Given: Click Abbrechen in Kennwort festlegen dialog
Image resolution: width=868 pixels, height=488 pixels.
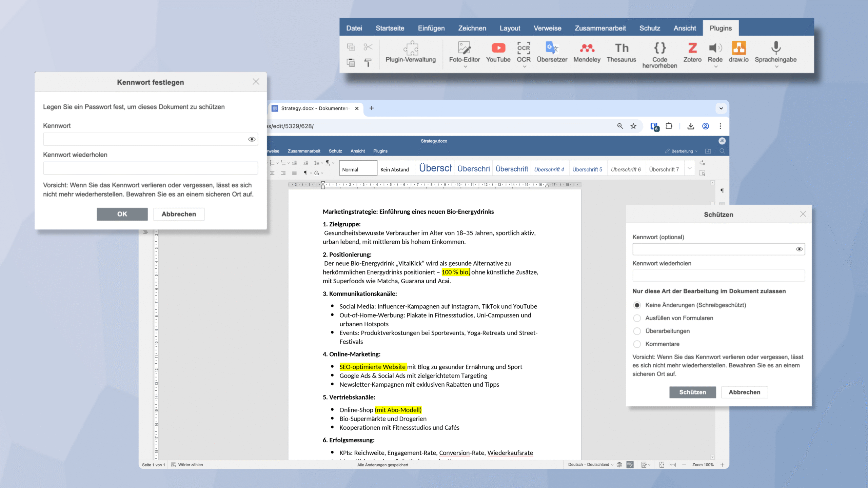Looking at the screenshot, I should (x=179, y=214).
